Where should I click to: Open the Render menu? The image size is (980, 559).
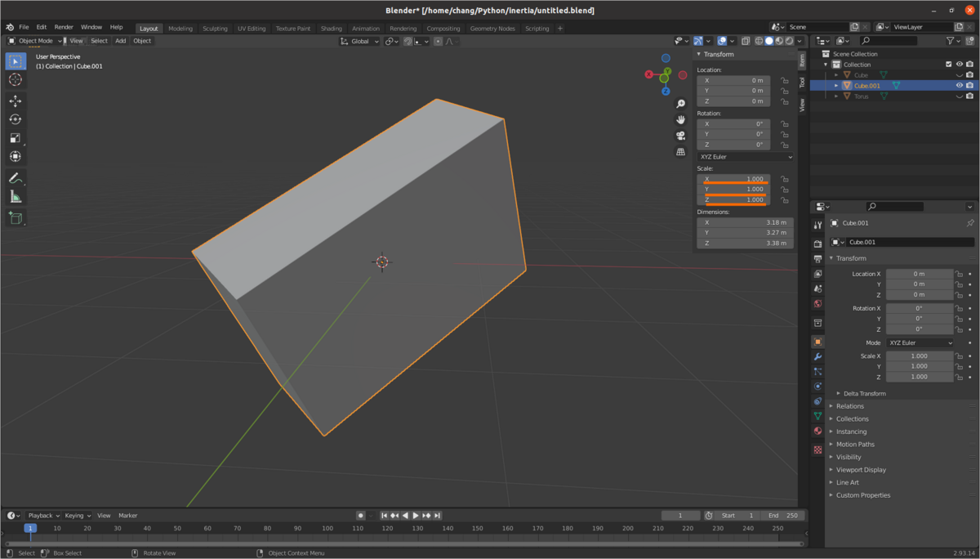[x=64, y=27]
